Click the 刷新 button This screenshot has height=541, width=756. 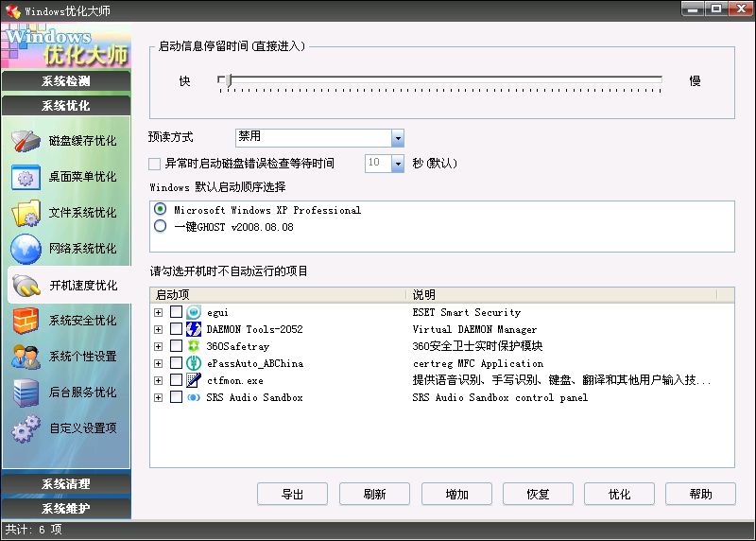click(x=374, y=495)
